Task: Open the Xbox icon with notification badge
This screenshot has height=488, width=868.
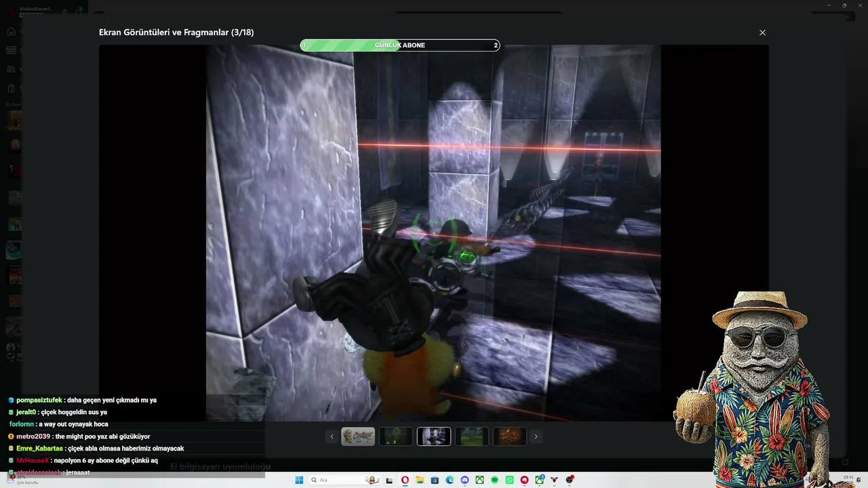Action: coord(540,480)
